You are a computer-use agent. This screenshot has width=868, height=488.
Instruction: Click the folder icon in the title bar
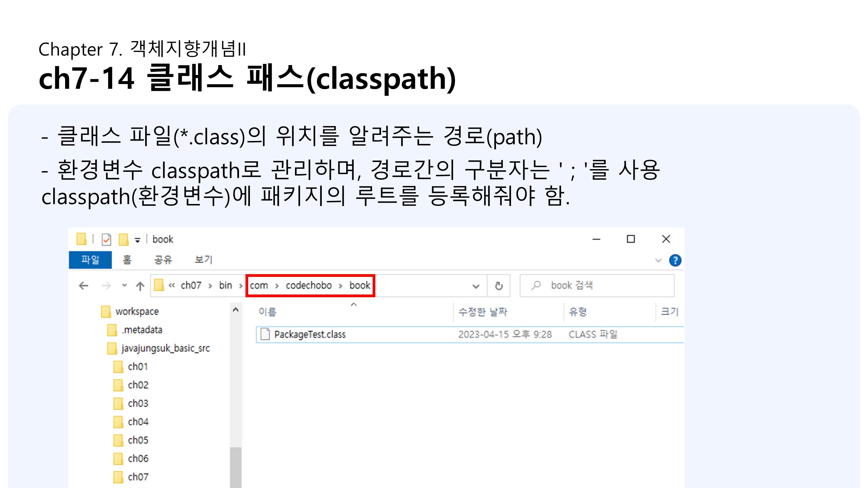click(x=81, y=239)
